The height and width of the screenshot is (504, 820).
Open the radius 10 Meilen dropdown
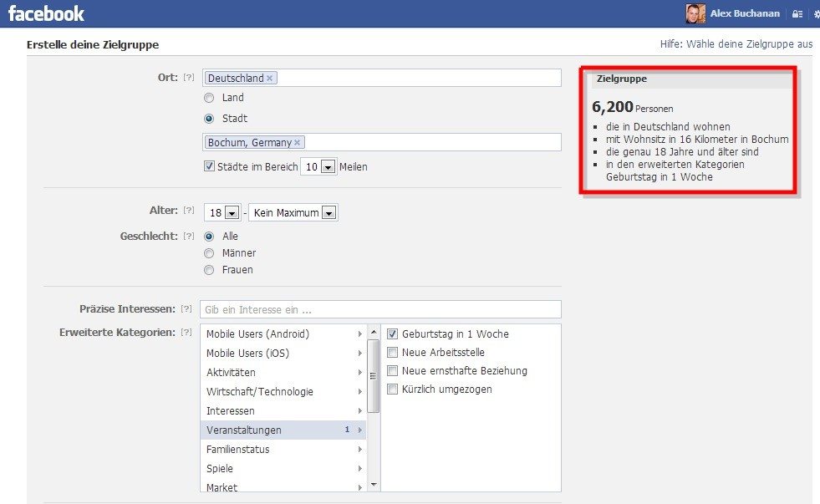tap(318, 167)
